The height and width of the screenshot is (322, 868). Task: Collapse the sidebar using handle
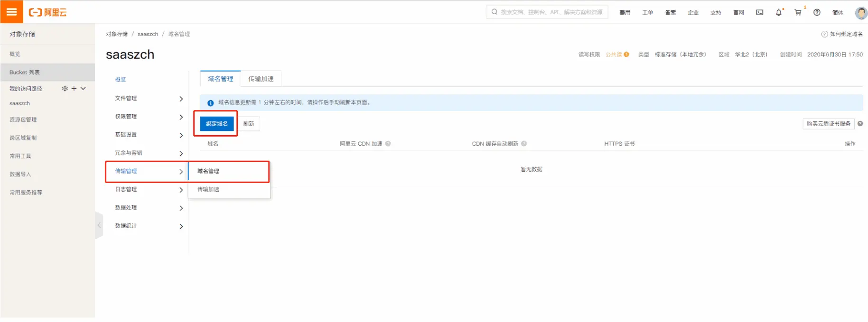pos(99,225)
